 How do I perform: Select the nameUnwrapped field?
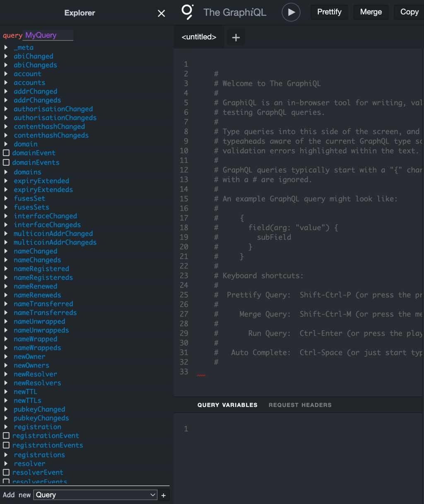click(x=39, y=322)
